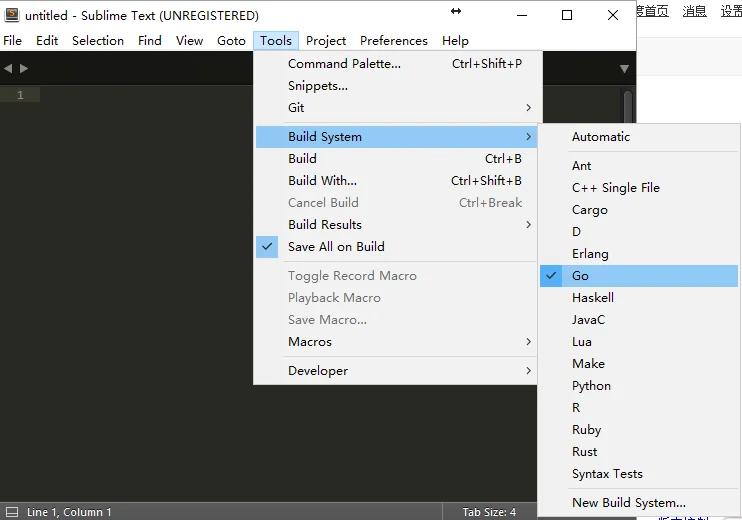Open Snippets... entry
The height and width of the screenshot is (520, 742).
point(397,86)
